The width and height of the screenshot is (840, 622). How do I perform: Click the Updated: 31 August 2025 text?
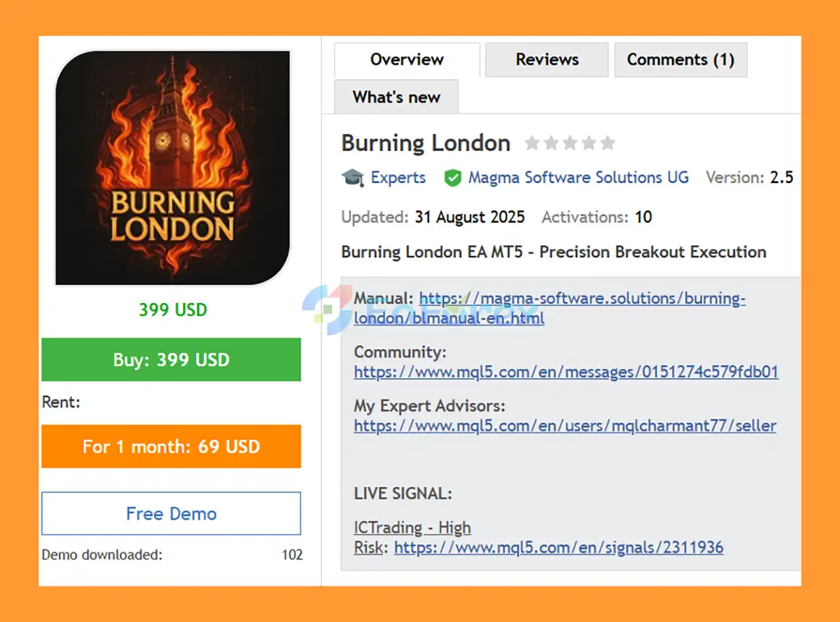pyautogui.click(x=433, y=217)
